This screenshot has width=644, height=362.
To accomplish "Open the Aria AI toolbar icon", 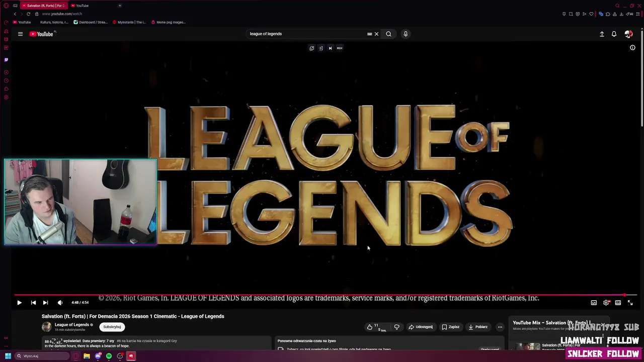I will (630, 14).
